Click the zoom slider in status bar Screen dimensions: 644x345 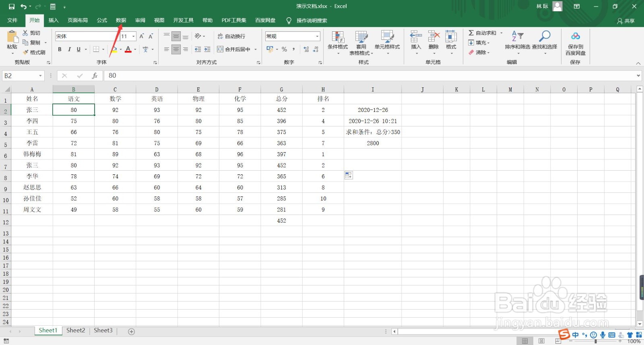coord(596,341)
